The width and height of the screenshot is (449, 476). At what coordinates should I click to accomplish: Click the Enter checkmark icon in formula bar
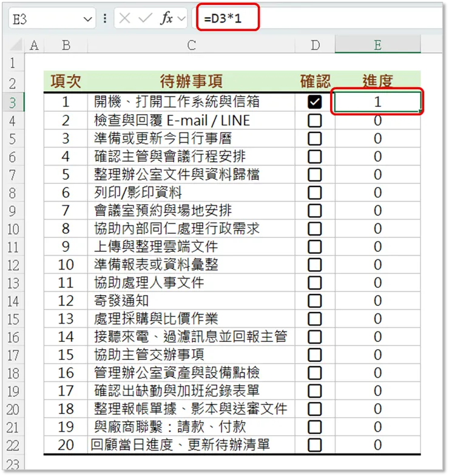(x=146, y=19)
